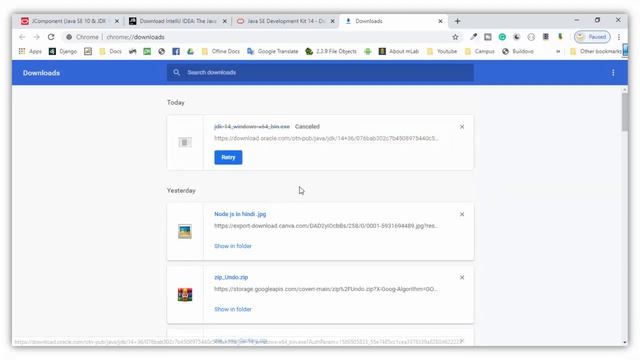Click the jdk-14_windows-x64_bin.exe file name
The height and width of the screenshot is (360, 640).
[x=252, y=127]
